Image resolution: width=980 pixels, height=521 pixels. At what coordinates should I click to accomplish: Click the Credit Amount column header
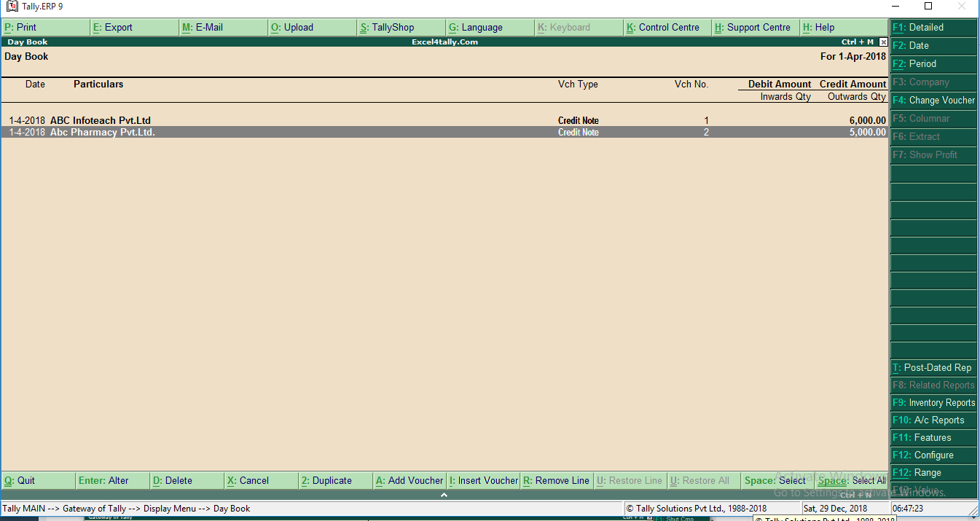coord(853,85)
